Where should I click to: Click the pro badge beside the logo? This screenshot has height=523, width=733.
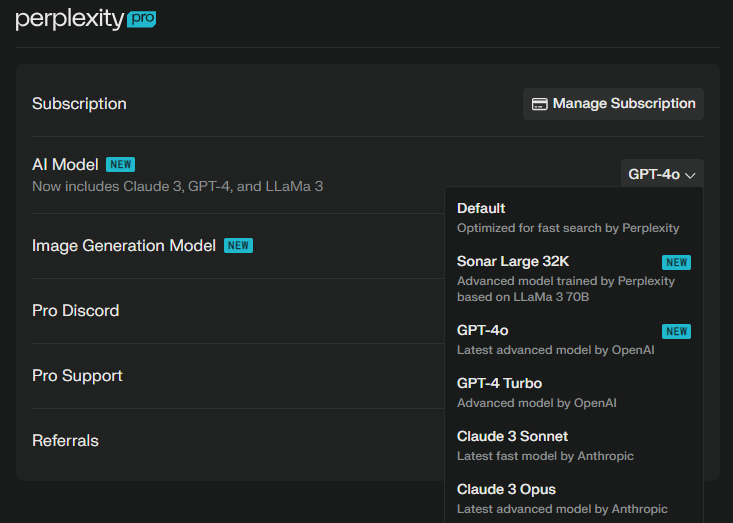[142, 18]
